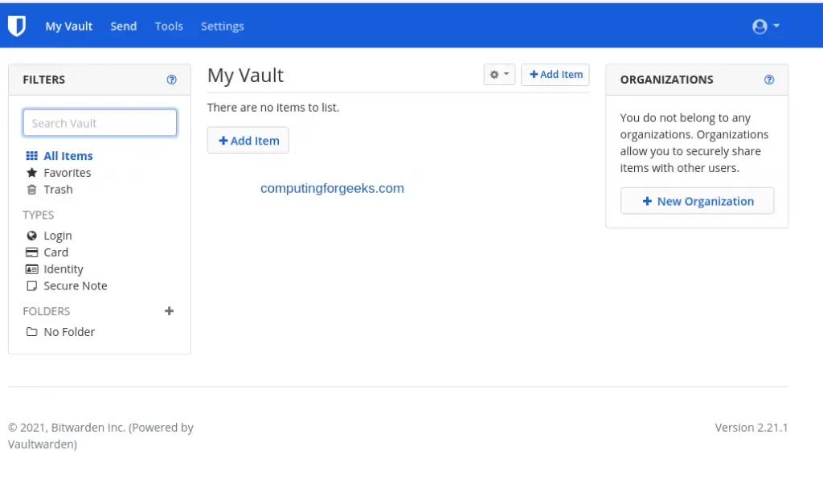Click the Card type icon
This screenshot has width=823, height=504.
coord(32,252)
